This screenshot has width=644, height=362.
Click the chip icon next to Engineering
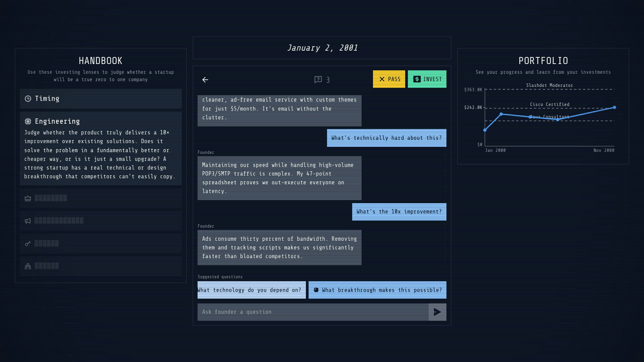pyautogui.click(x=28, y=121)
